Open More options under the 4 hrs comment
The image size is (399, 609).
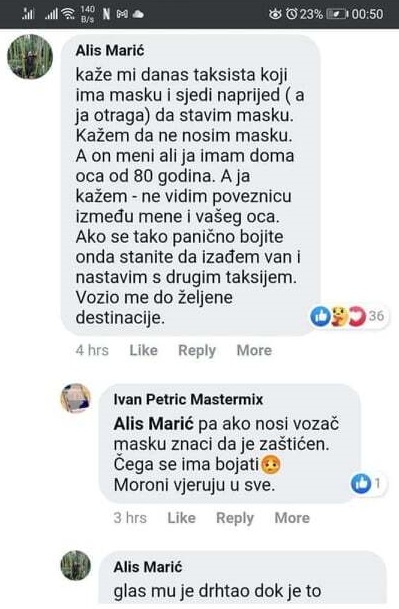click(254, 350)
